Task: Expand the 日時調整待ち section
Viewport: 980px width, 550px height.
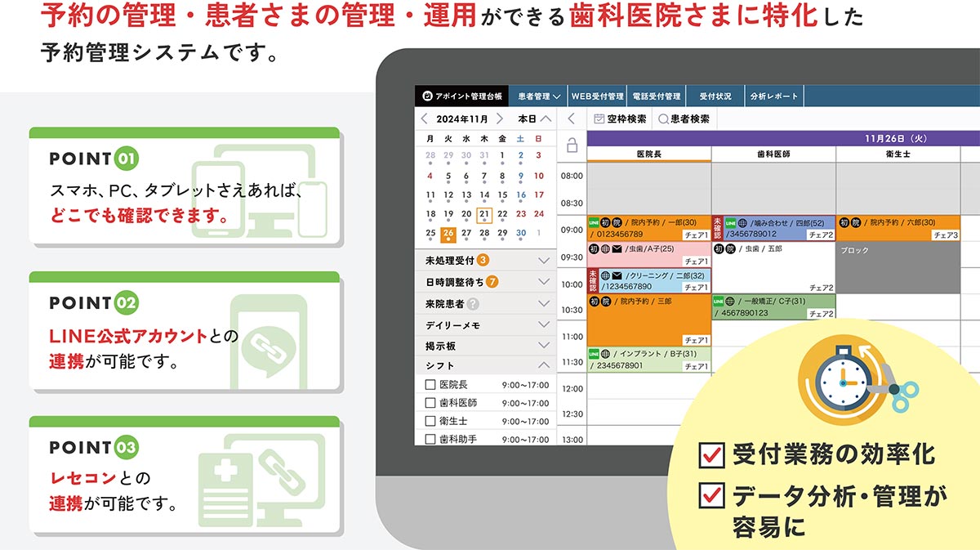Action: [x=545, y=282]
